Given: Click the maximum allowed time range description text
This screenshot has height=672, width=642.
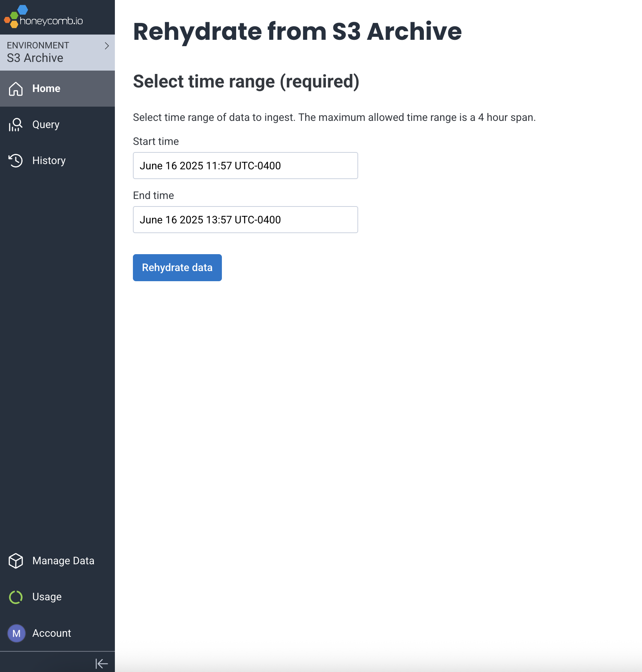Looking at the screenshot, I should (334, 118).
